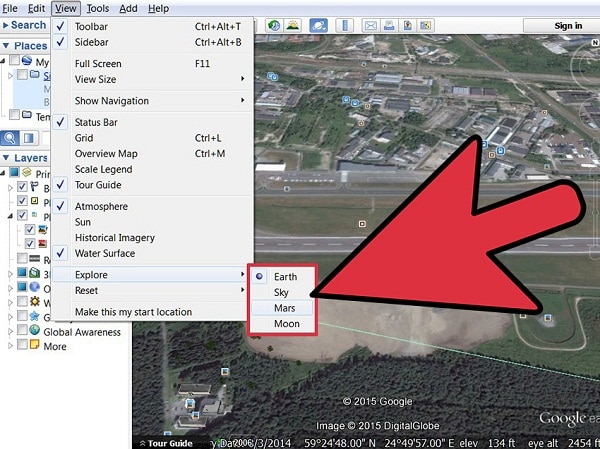Open the Tools menu

98,8
